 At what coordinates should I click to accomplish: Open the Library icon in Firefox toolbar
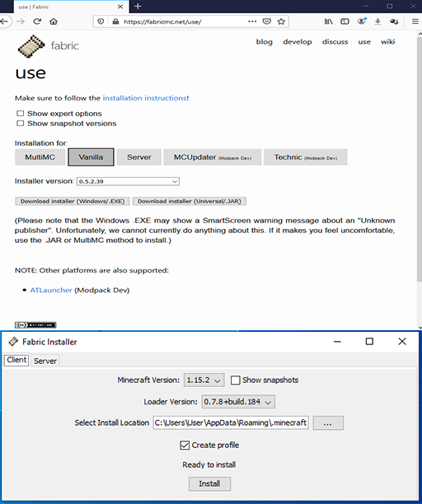coord(328,21)
